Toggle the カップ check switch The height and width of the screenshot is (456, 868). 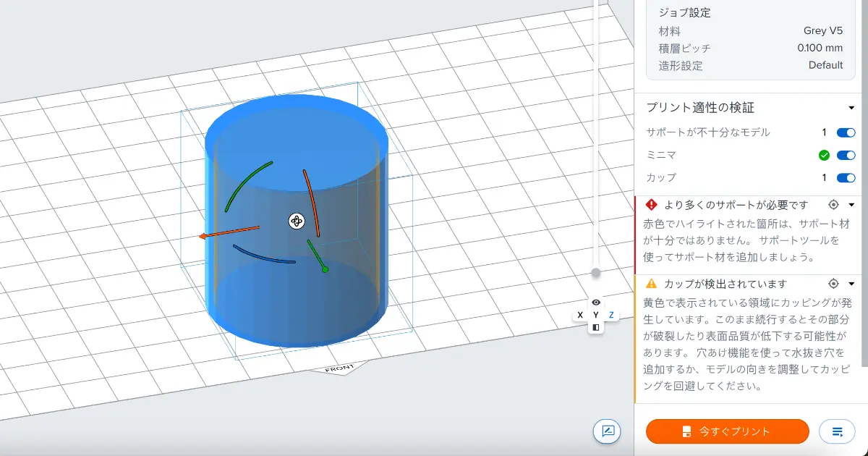[x=846, y=177]
